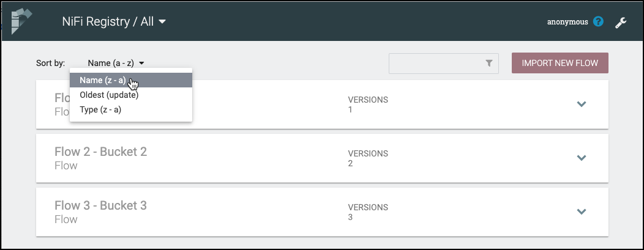Click the NiFi Registry logo
Image resolution: width=644 pixels, height=250 pixels.
tap(22, 21)
